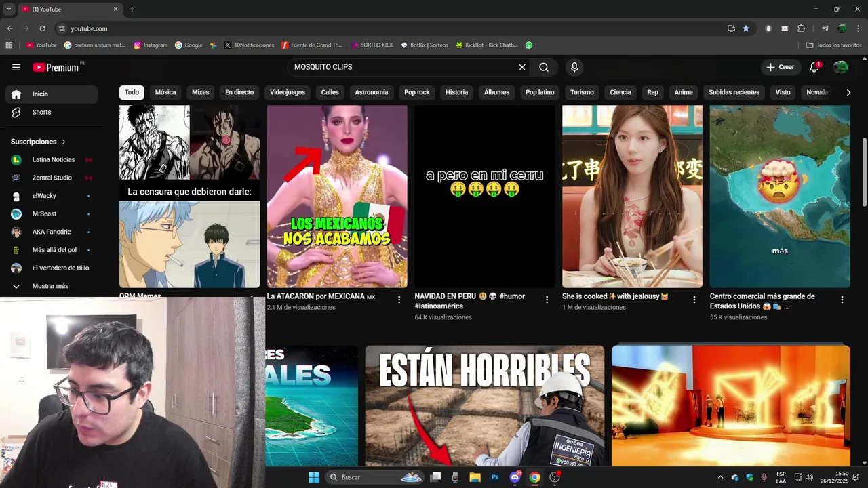Screen dimensions: 868x488
Task: Open the MrBeast channel
Action: click(x=52, y=213)
